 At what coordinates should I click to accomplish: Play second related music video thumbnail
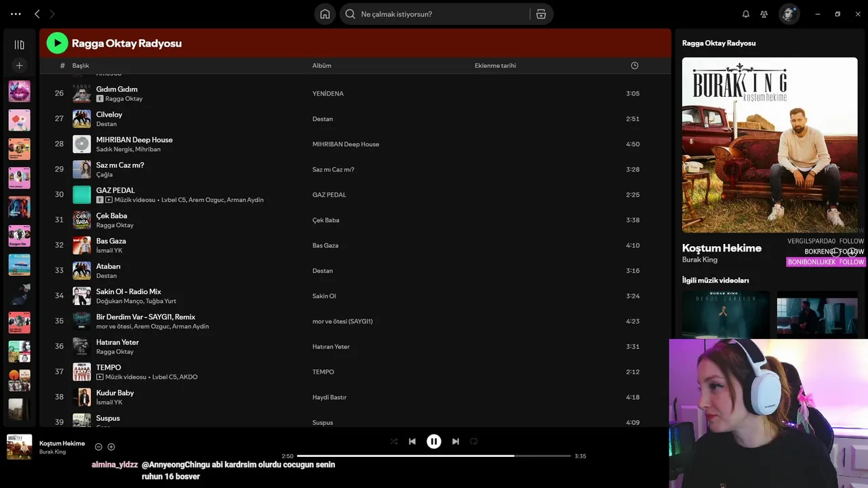[817, 315]
